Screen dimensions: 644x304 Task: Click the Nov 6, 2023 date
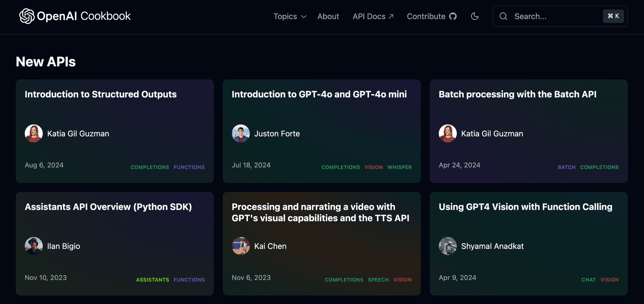(x=251, y=277)
